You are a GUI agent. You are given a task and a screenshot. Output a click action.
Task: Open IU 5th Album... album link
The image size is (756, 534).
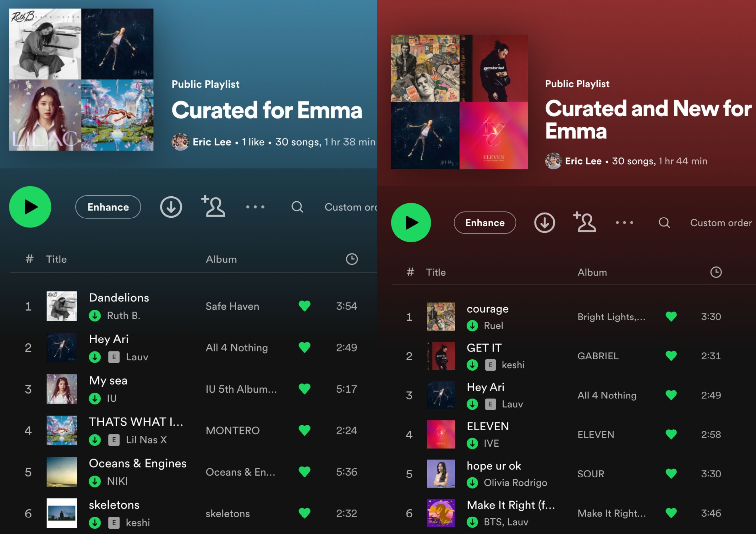click(x=241, y=389)
